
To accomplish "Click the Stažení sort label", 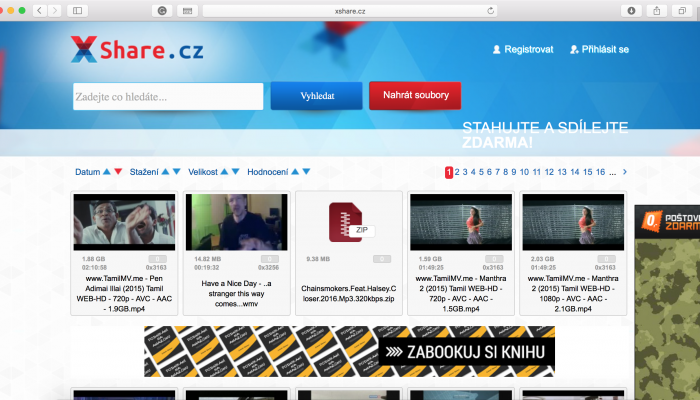I will [x=144, y=172].
